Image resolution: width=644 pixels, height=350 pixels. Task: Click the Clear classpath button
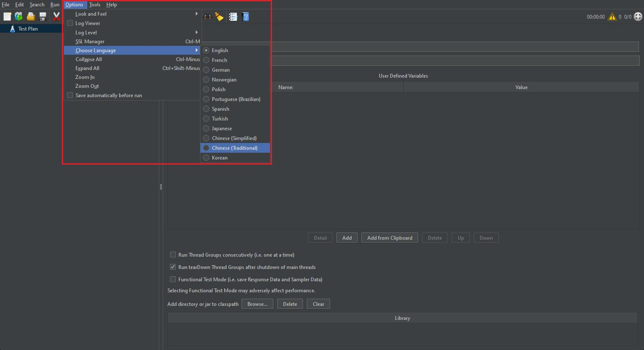(318, 304)
